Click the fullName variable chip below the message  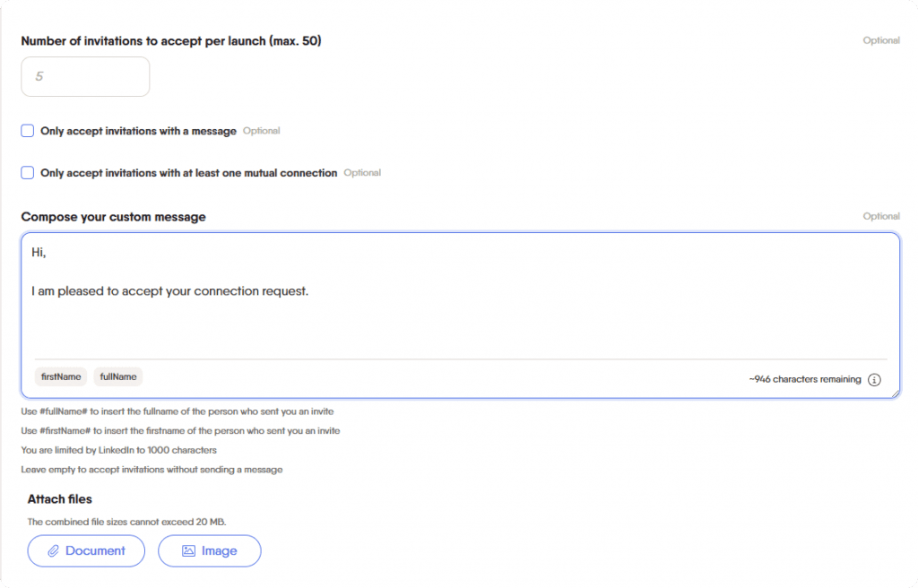(117, 376)
